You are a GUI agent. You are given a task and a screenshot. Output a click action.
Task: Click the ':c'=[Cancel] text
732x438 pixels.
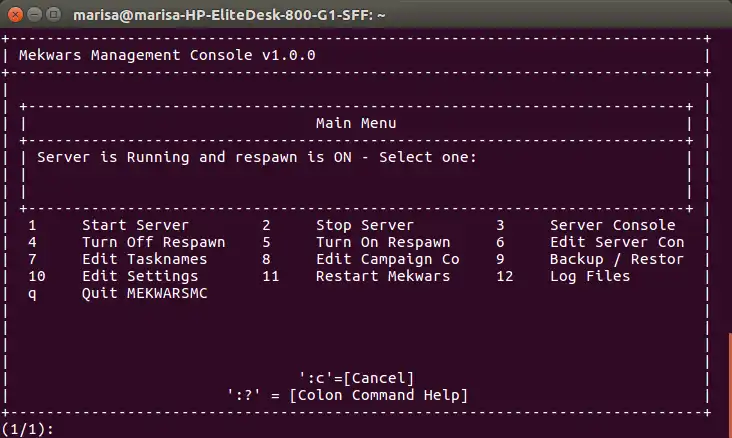[356, 377]
